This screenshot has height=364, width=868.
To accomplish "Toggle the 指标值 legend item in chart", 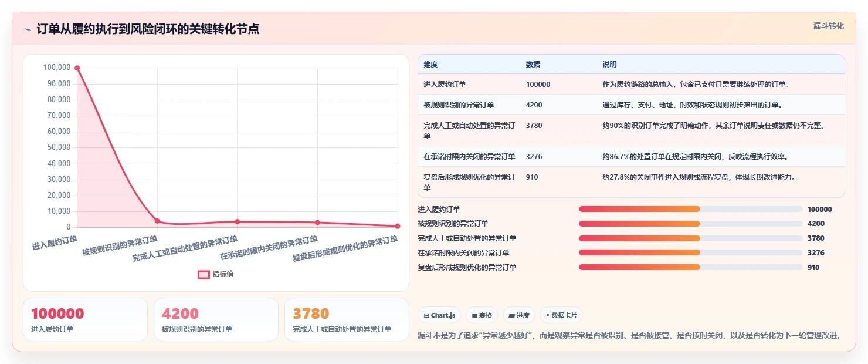I will pos(216,274).
